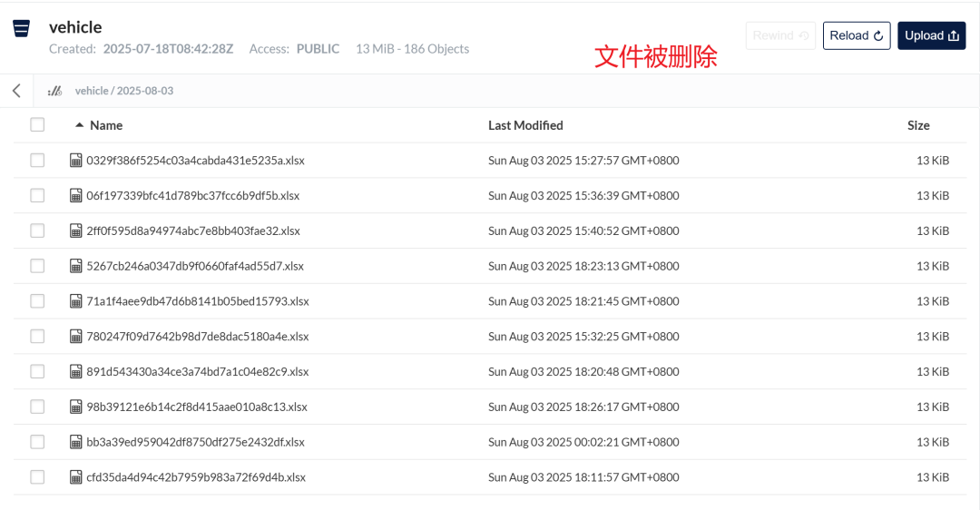Click the back arrow chevron

pos(17,91)
